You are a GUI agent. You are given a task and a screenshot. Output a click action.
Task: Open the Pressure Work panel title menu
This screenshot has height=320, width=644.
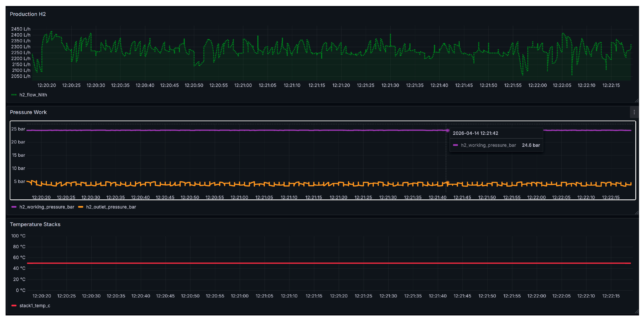[x=28, y=112]
